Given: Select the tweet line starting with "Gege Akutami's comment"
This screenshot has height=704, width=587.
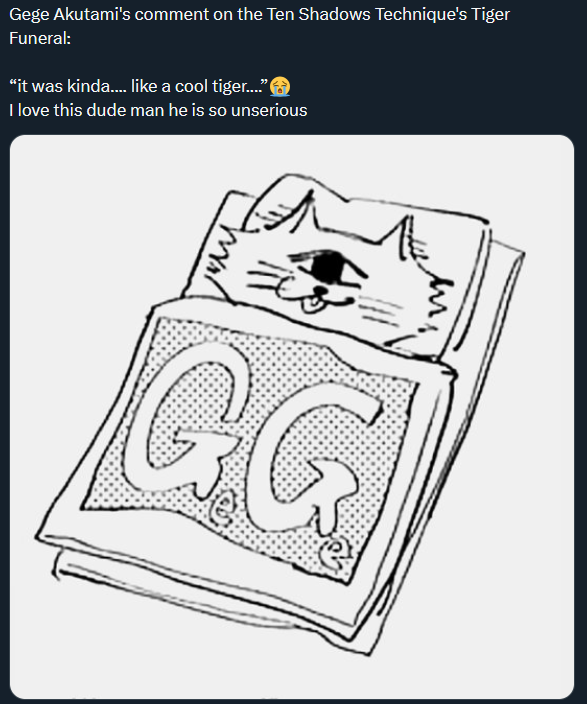Looking at the screenshot, I should 259,14.
